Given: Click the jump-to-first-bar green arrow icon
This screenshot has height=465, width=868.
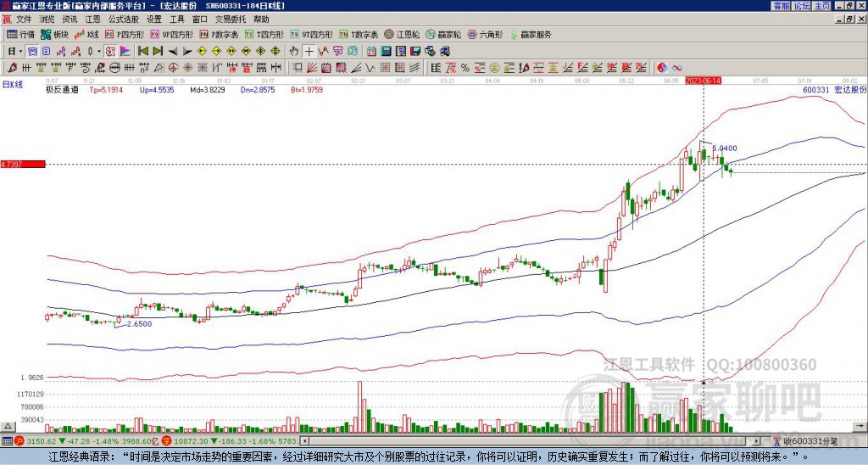Looking at the screenshot, I should (x=142, y=51).
